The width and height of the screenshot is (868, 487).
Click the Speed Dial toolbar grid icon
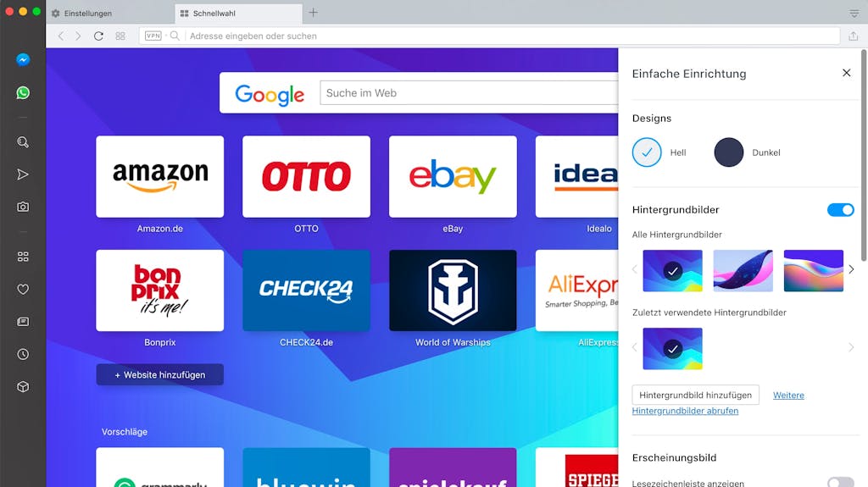pos(120,36)
